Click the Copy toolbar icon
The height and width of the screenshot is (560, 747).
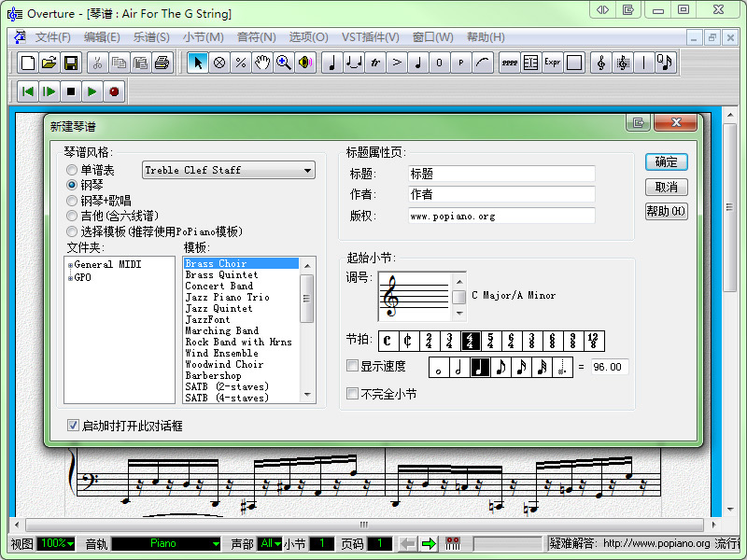pyautogui.click(x=120, y=63)
